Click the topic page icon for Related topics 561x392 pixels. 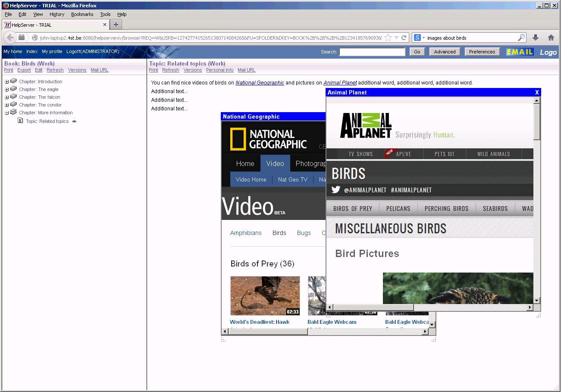click(20, 121)
